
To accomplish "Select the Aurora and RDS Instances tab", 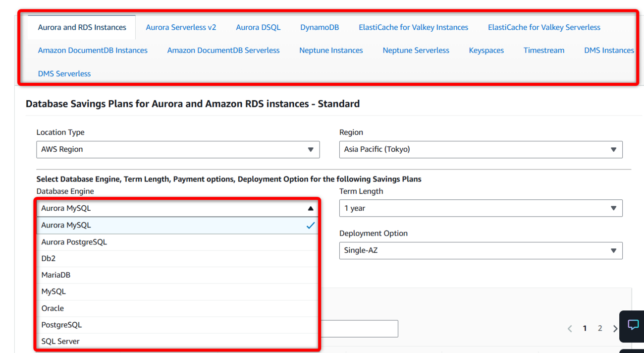I will (x=82, y=27).
